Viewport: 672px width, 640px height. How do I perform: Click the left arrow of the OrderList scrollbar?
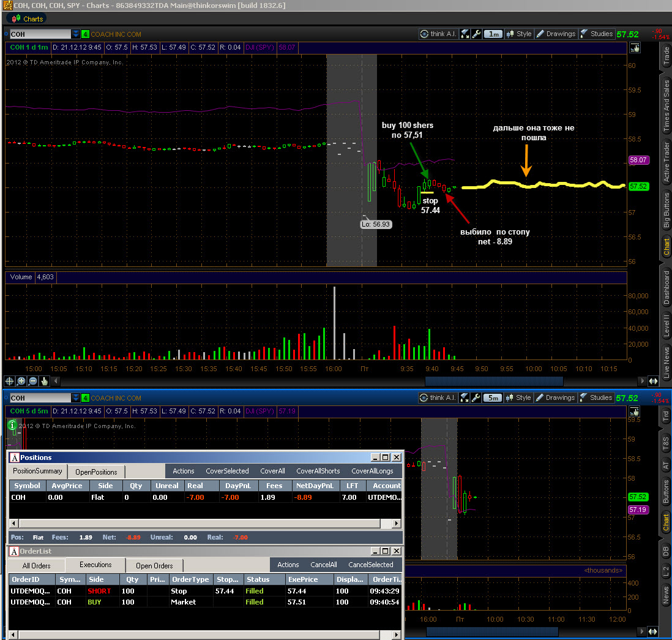pyautogui.click(x=13, y=634)
